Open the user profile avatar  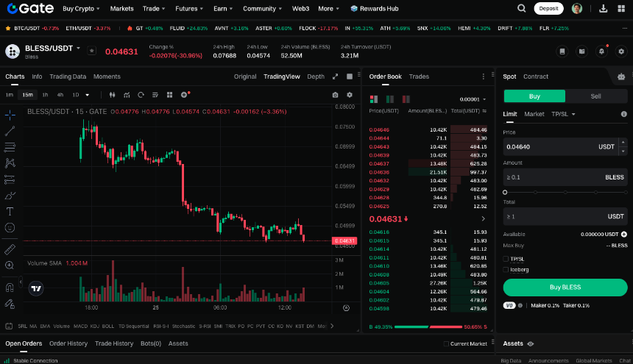pyautogui.click(x=577, y=9)
